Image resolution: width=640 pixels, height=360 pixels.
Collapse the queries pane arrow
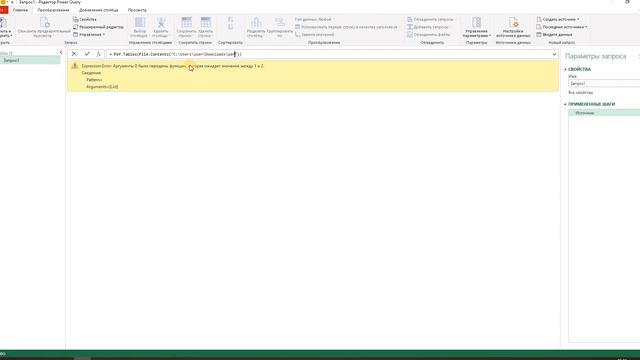[x=61, y=53]
